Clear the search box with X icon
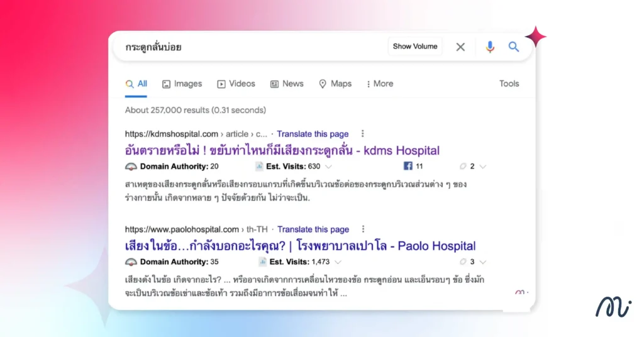Viewport: 644px width, 337px height. [460, 47]
